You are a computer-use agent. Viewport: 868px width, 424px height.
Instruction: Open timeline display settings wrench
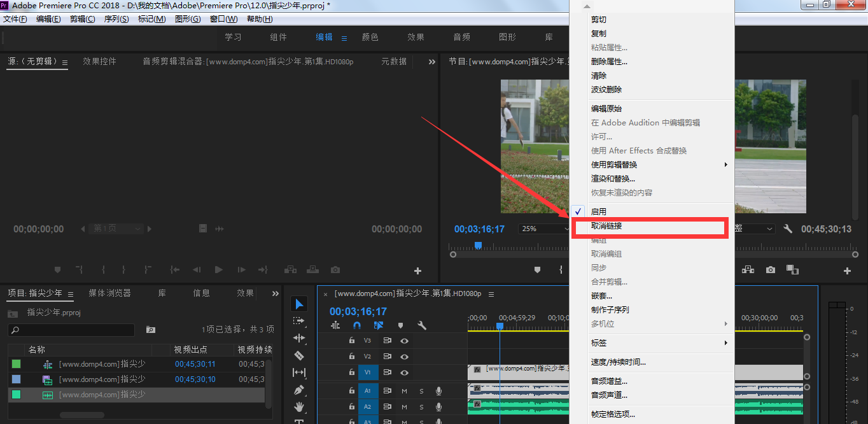tap(422, 325)
